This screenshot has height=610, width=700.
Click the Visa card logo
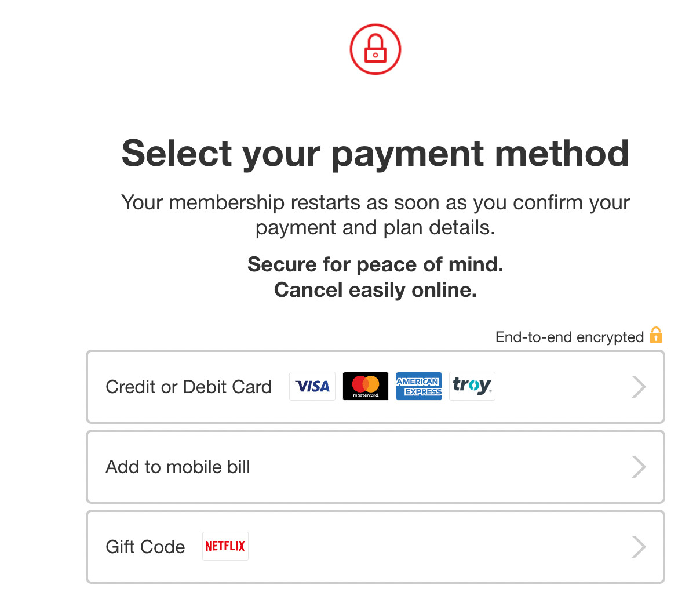[x=312, y=386]
